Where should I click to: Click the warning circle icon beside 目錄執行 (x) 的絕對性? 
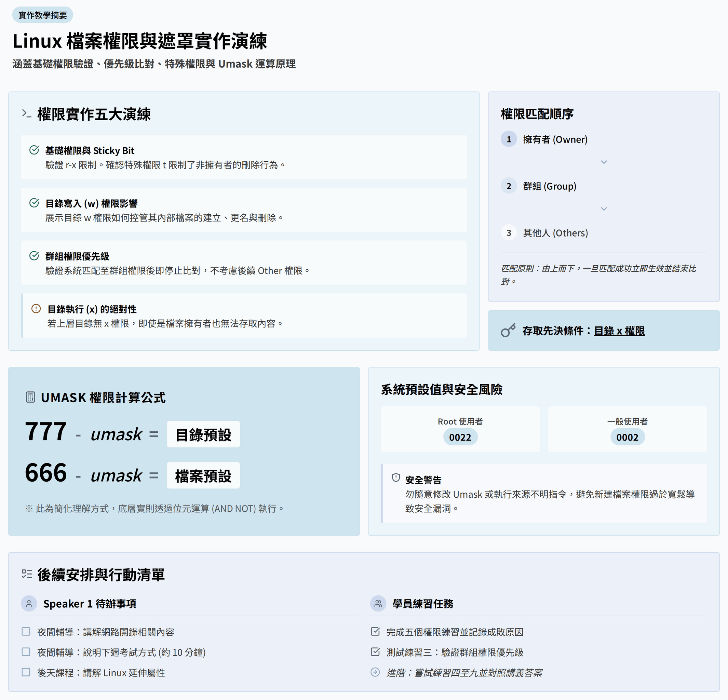36,309
